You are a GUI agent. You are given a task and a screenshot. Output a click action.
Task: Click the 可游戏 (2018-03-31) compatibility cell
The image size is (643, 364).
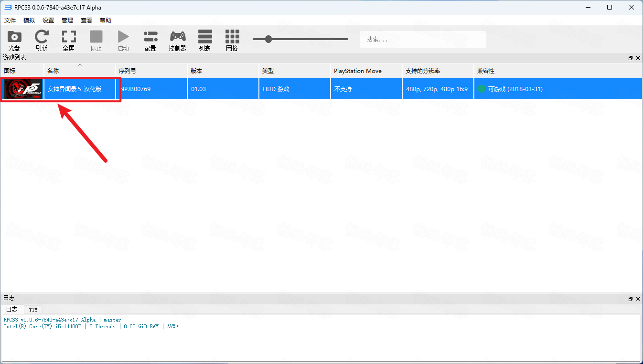coord(558,89)
